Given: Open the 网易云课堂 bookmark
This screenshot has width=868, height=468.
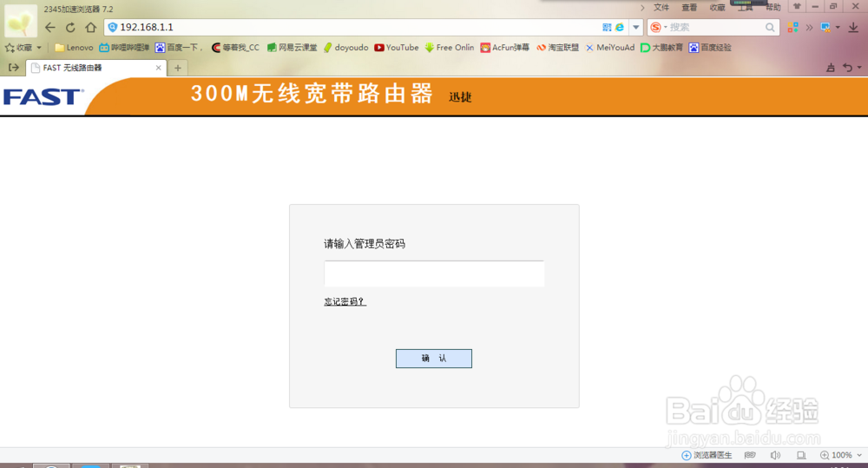Looking at the screenshot, I should (293, 48).
